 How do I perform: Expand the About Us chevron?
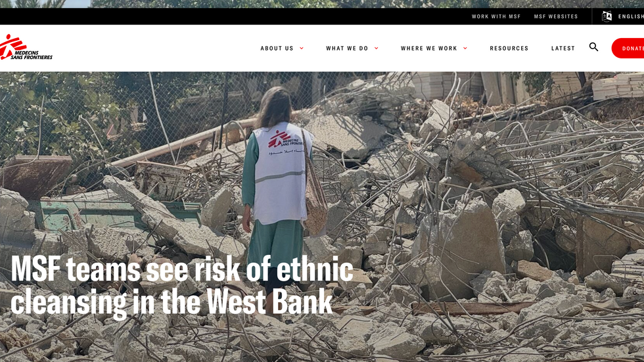302,49
